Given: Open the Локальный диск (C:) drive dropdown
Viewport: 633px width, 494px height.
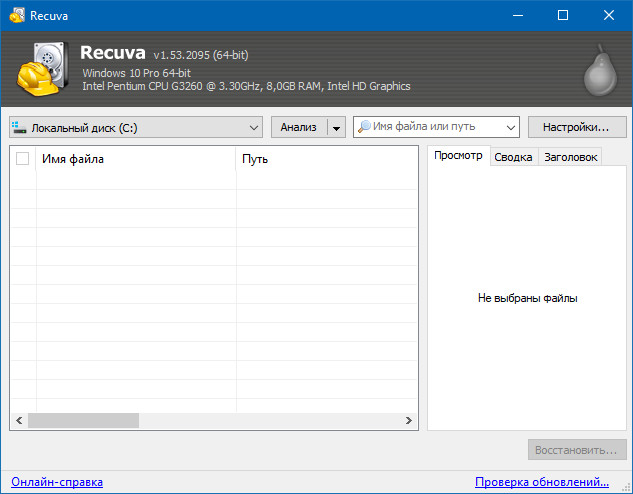Looking at the screenshot, I should click(x=253, y=127).
